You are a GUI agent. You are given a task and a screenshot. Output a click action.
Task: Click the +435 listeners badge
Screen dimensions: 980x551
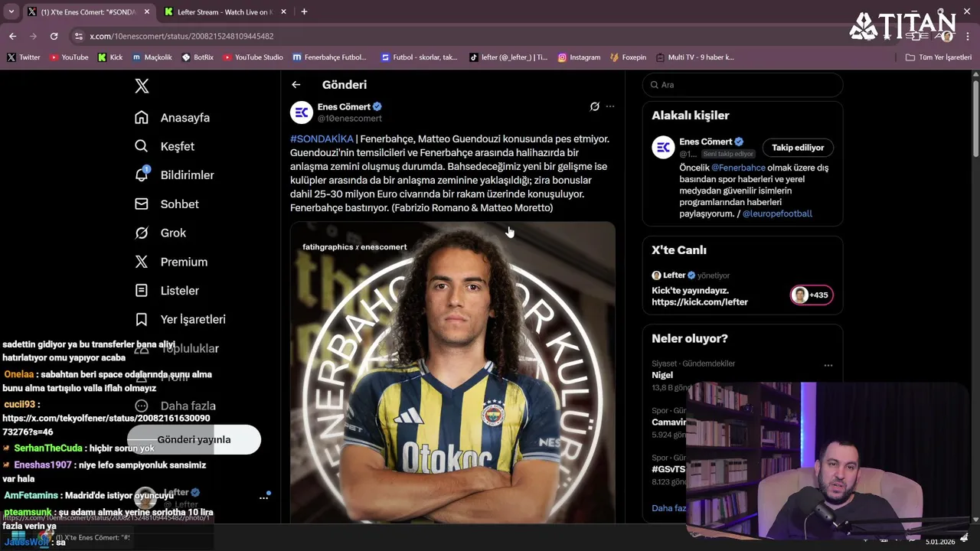pyautogui.click(x=812, y=295)
